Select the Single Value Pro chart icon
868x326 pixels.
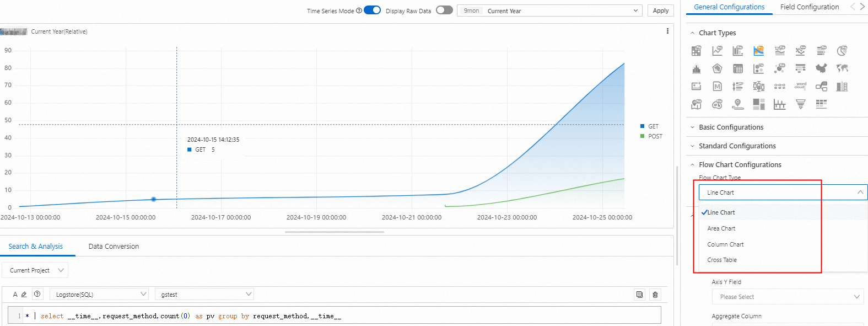(x=780, y=51)
